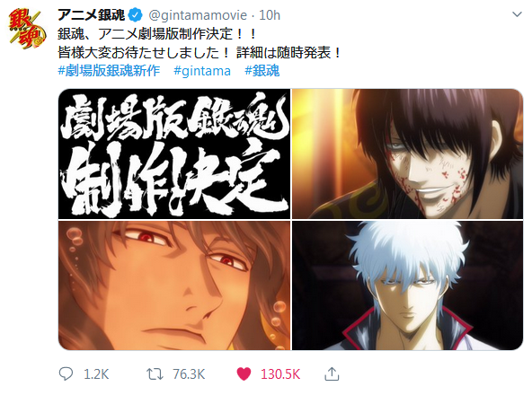Viewport: 532px width, 395px height.
Task: Click the 1.2K replies count
Action: click(96, 374)
